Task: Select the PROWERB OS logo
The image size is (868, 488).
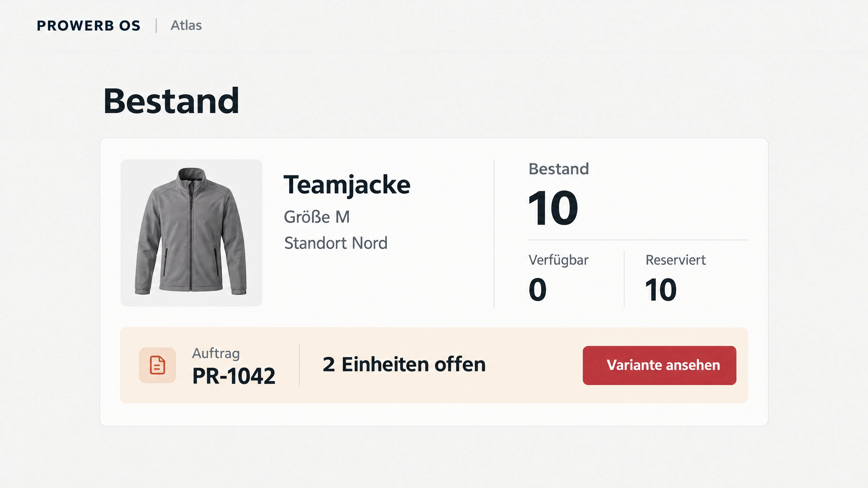Action: point(89,26)
